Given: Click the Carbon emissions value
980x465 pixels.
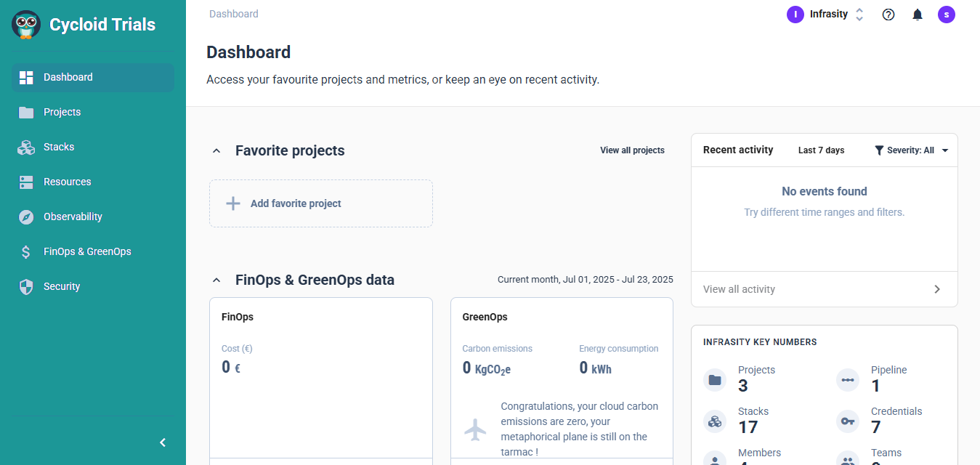Looking at the screenshot, I should tap(487, 368).
